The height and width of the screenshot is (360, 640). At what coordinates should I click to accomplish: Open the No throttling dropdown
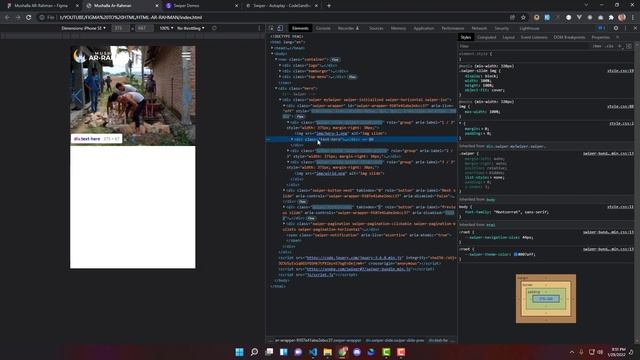click(191, 28)
